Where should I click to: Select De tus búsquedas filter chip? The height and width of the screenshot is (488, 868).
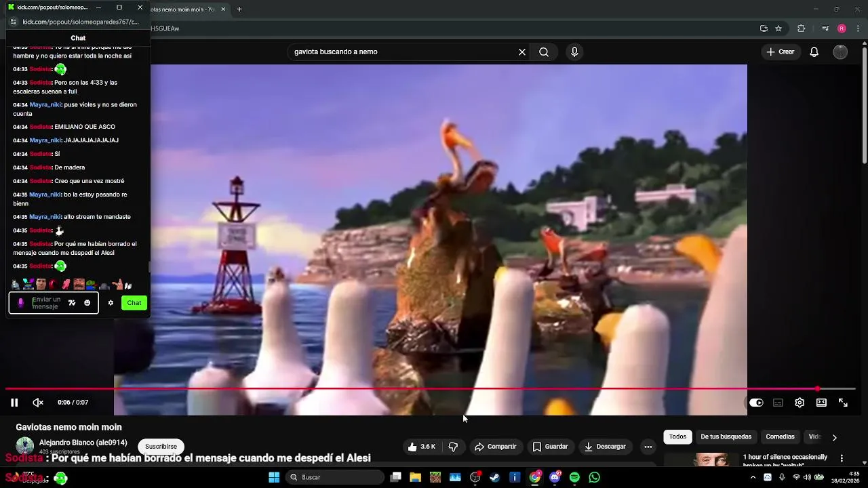click(726, 437)
